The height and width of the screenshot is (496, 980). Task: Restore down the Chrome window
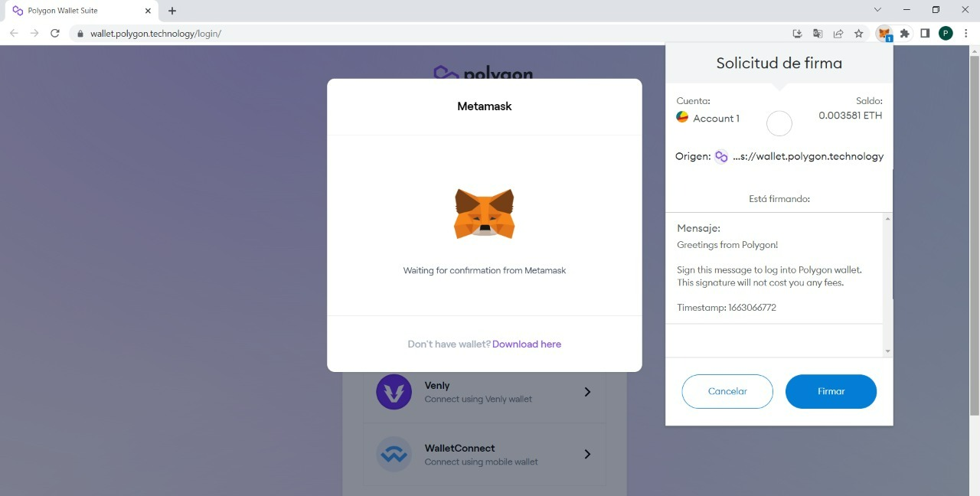click(x=936, y=10)
